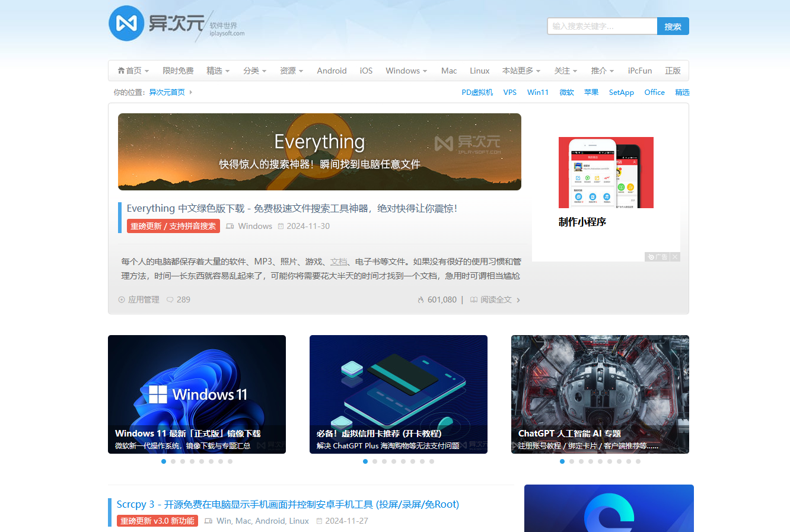
Task: Click the flame views icon beside 601,080
Action: click(x=421, y=300)
